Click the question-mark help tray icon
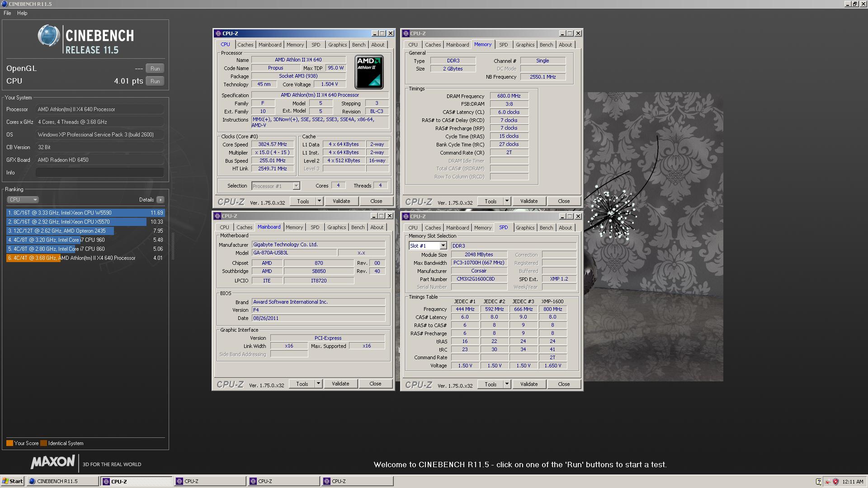868x488 pixels. 818,482
